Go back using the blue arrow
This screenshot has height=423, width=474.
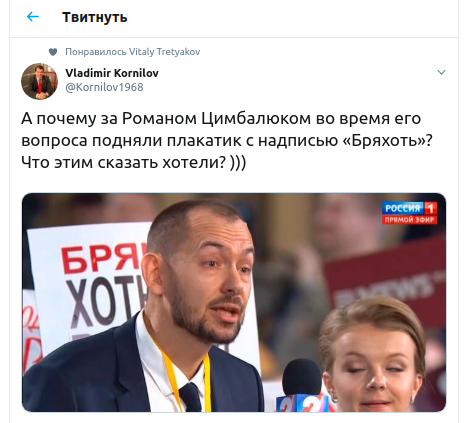click(x=33, y=17)
